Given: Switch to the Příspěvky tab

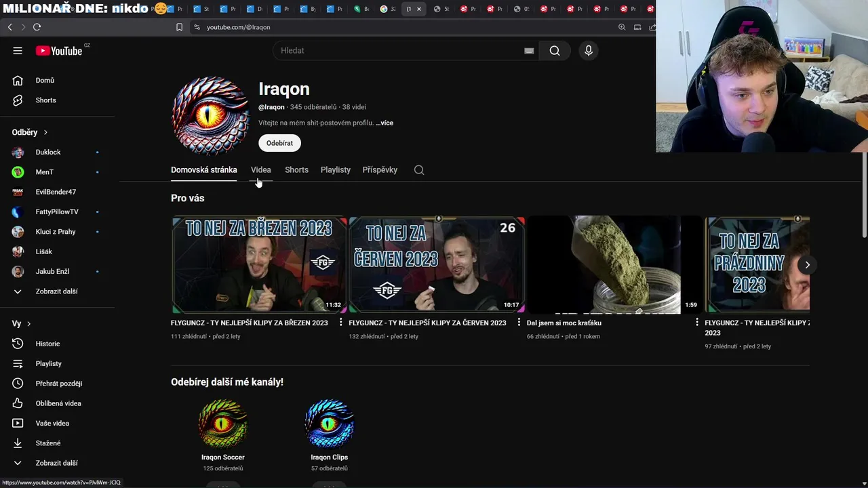Looking at the screenshot, I should tap(380, 170).
